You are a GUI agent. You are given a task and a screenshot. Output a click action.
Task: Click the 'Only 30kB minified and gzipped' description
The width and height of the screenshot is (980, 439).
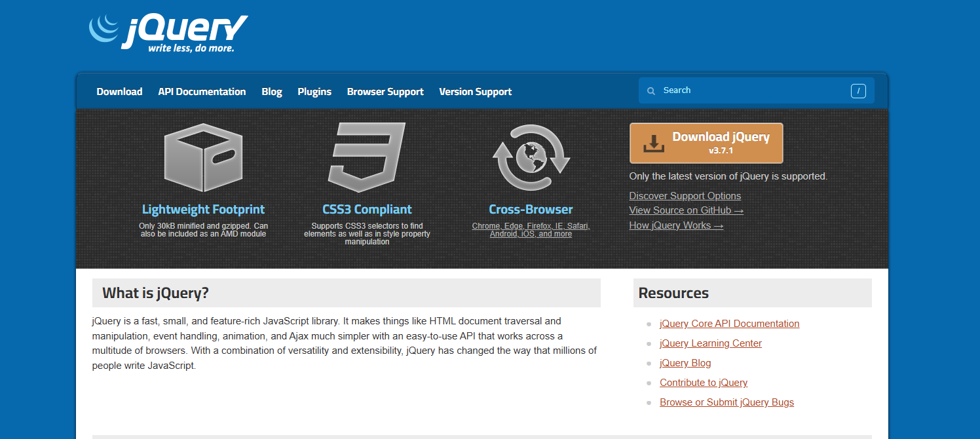[x=203, y=230]
